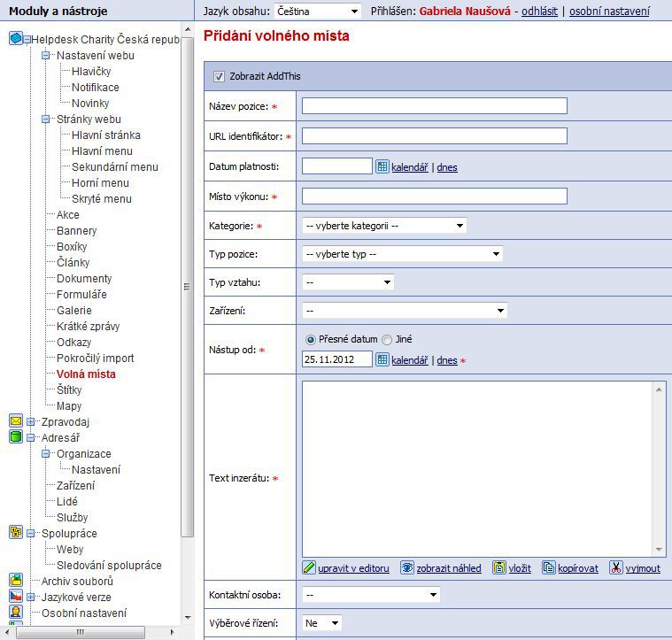Click the scissors icon next to vyjmout
This screenshot has width=672, height=640.
616,567
